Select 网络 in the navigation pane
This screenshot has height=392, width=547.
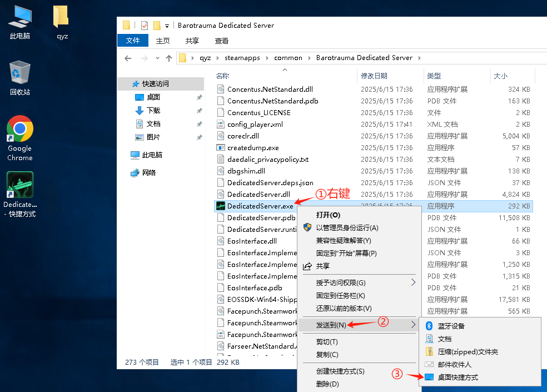tap(148, 173)
